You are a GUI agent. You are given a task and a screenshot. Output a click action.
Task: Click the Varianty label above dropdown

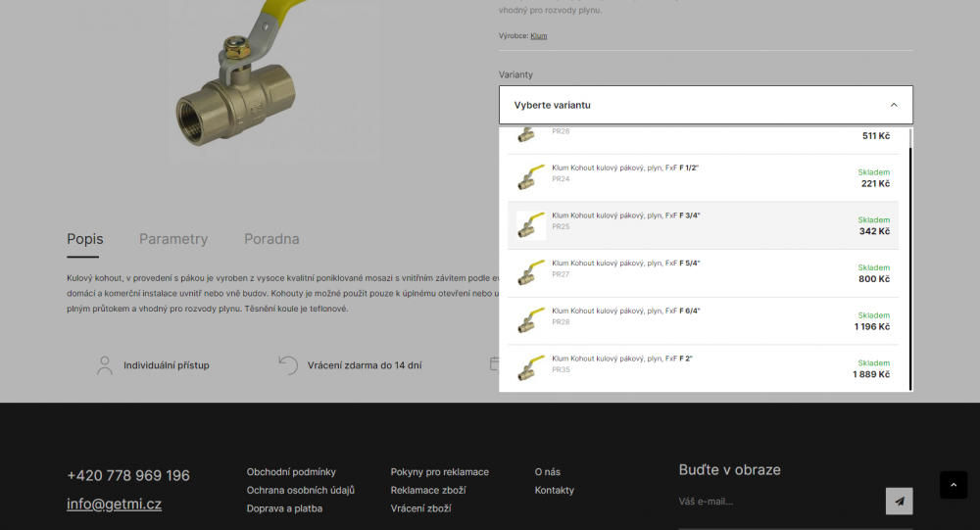tap(515, 74)
